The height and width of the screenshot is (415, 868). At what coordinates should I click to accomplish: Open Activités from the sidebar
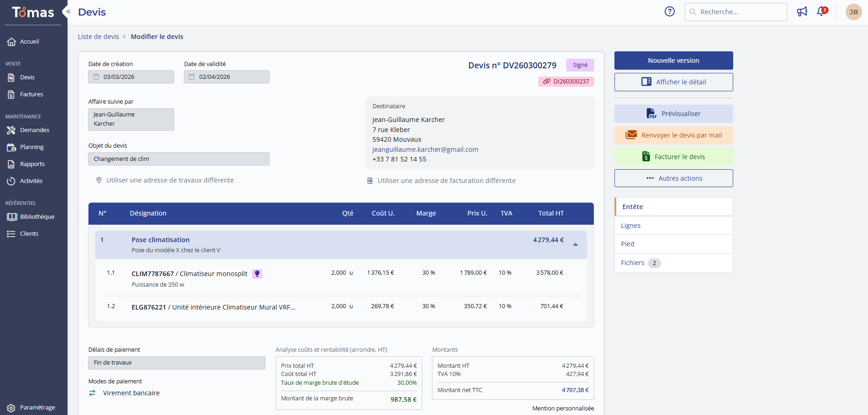click(x=30, y=181)
